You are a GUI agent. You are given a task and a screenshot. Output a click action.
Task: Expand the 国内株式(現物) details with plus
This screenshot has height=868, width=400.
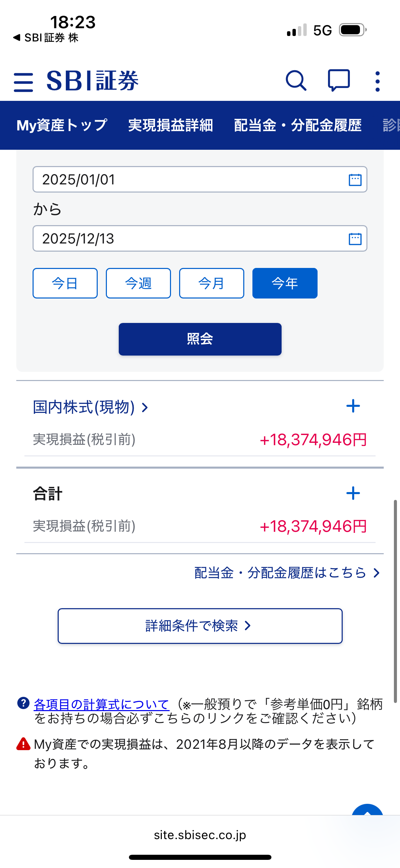point(353,406)
